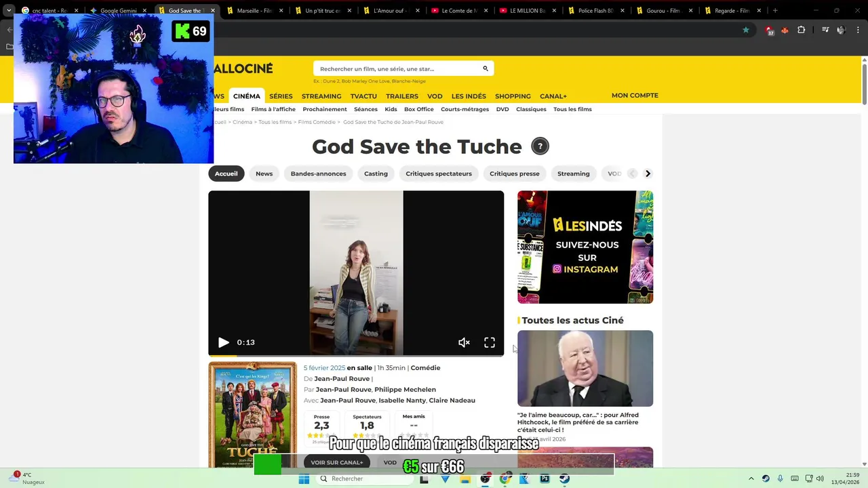The image size is (868, 488).
Task: Click the VOIR SUR CANAL+ button
Action: (x=337, y=462)
